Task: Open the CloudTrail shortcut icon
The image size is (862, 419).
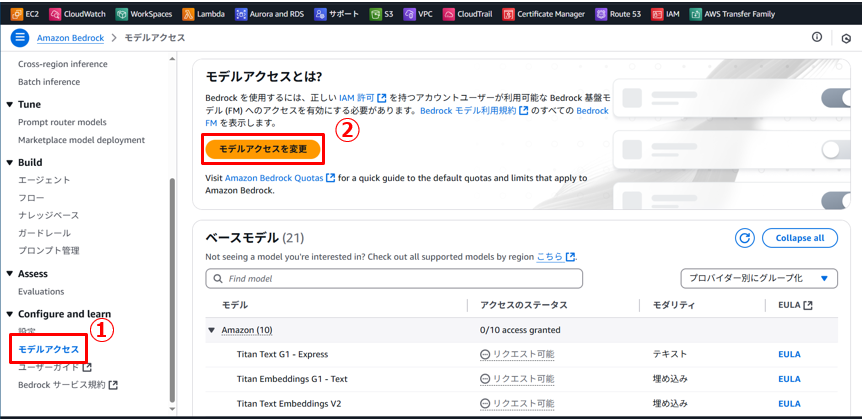Action: 449,14
